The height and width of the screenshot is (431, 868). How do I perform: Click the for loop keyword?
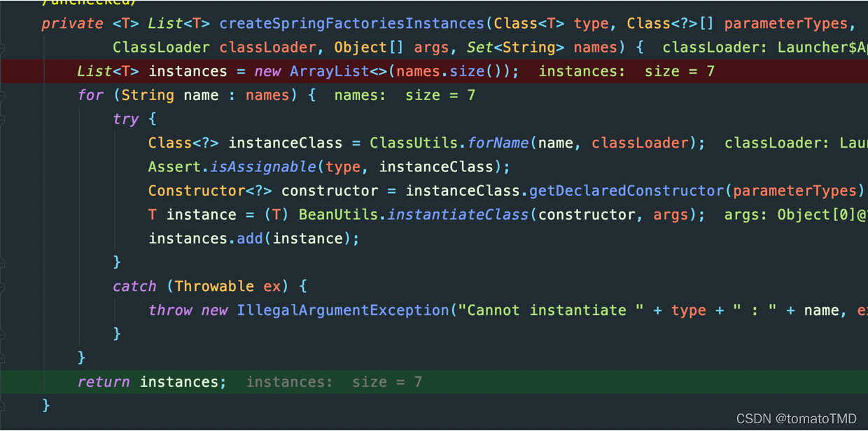90,95
